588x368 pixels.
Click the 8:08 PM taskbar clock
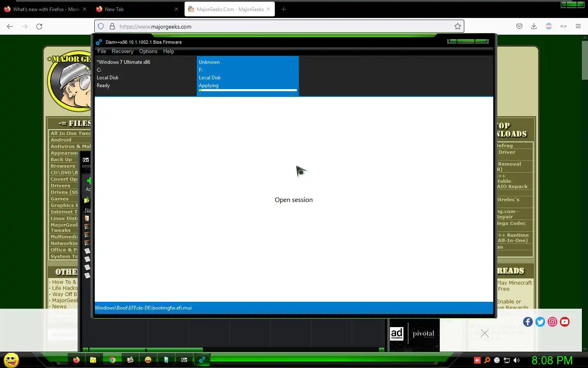pyautogui.click(x=552, y=360)
